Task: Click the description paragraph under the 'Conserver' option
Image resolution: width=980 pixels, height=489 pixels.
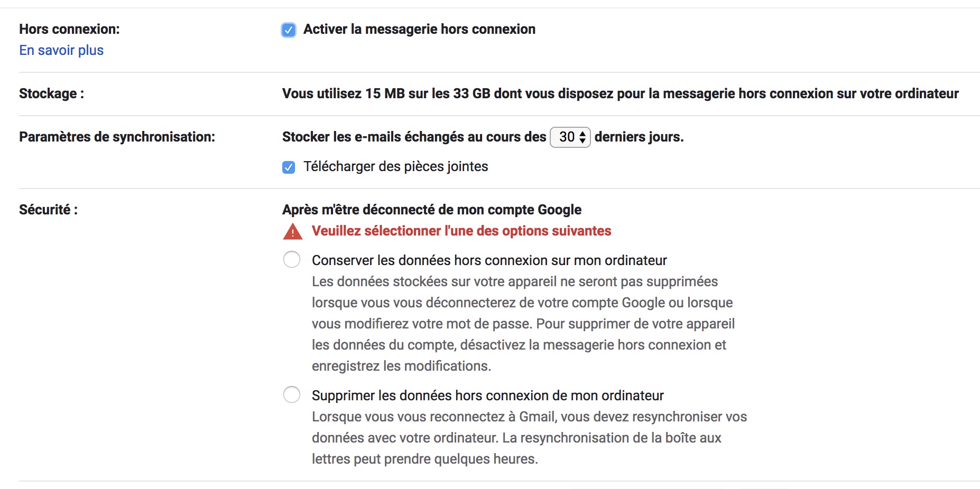Action: (x=522, y=324)
